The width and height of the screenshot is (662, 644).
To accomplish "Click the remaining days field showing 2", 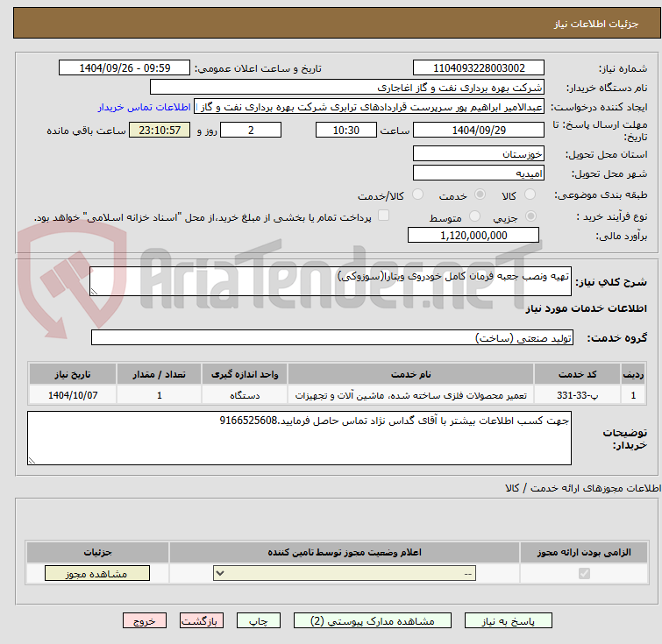I will (x=251, y=130).
